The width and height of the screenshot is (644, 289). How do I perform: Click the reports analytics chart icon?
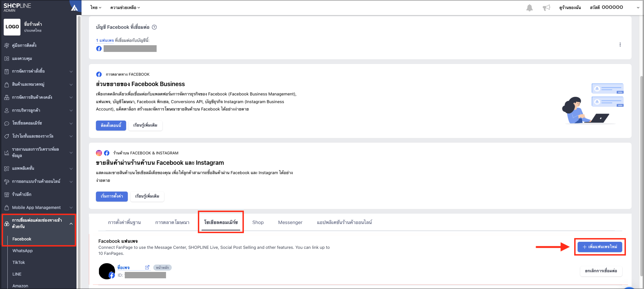6,153
